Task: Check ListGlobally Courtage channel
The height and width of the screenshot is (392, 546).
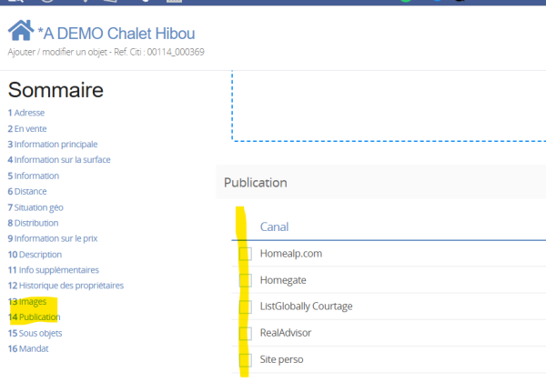Action: tap(246, 307)
